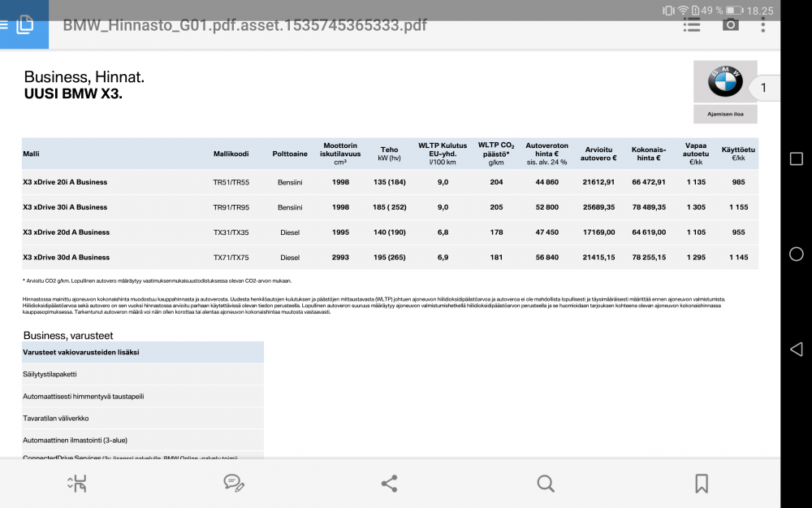Tap the Säilytystilapaketti equipment row
The image size is (812, 508).
click(x=142, y=374)
